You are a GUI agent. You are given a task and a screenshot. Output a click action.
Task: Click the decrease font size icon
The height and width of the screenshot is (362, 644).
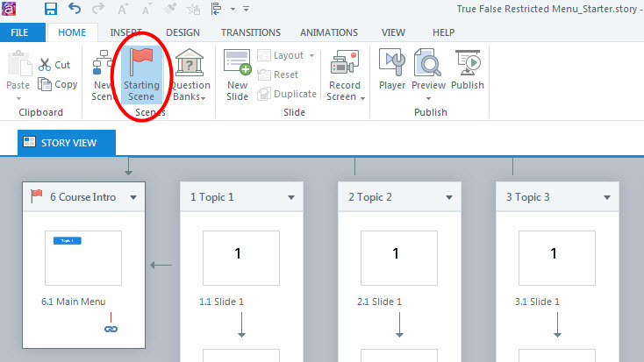coord(147,9)
